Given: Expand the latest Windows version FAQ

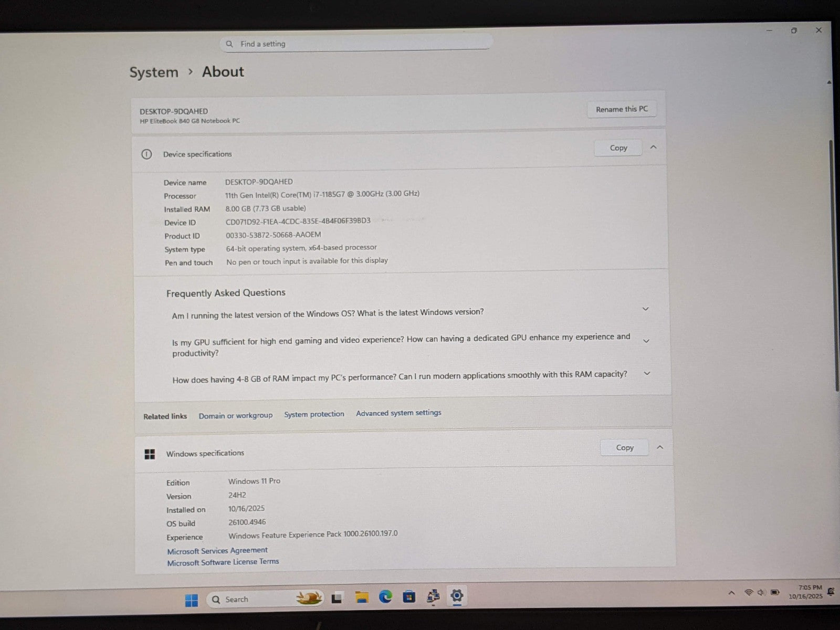Looking at the screenshot, I should 646,309.
